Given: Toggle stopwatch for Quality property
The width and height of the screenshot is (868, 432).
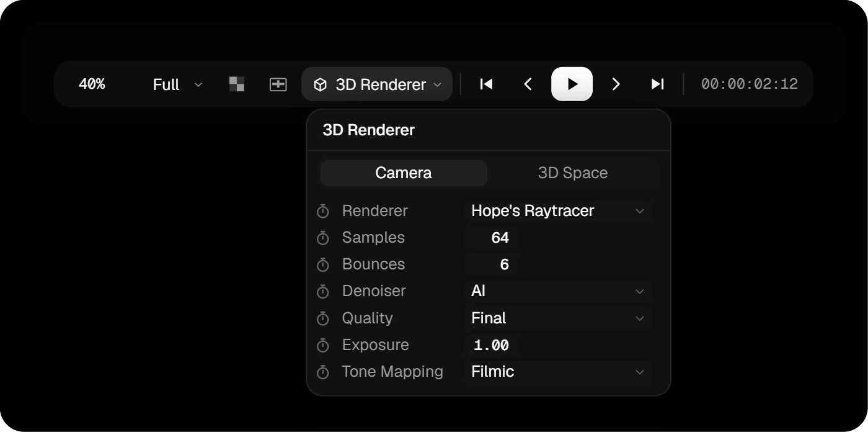Looking at the screenshot, I should (323, 318).
